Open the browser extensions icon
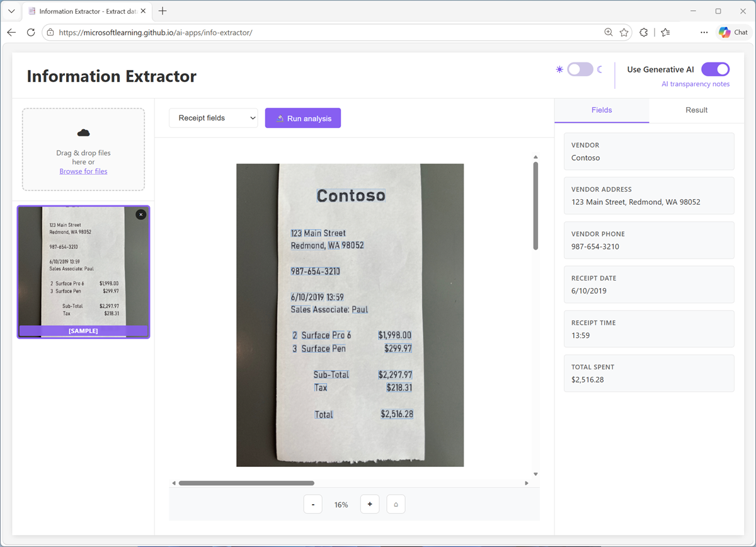Screen dimensions: 756x547 point(643,32)
